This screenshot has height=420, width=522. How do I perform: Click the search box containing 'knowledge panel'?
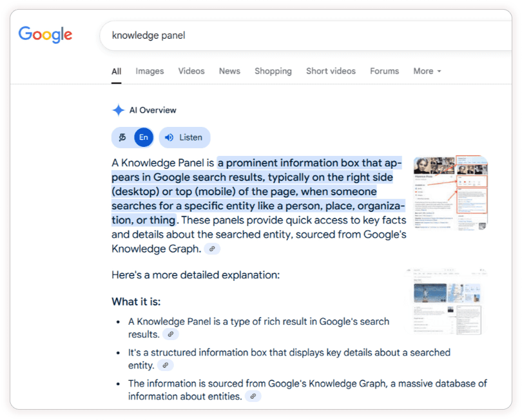coord(305,35)
